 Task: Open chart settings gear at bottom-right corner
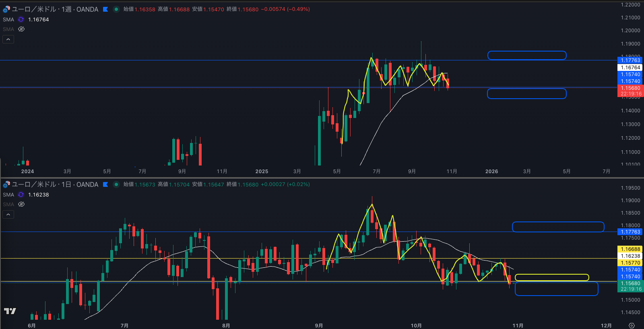click(x=632, y=325)
